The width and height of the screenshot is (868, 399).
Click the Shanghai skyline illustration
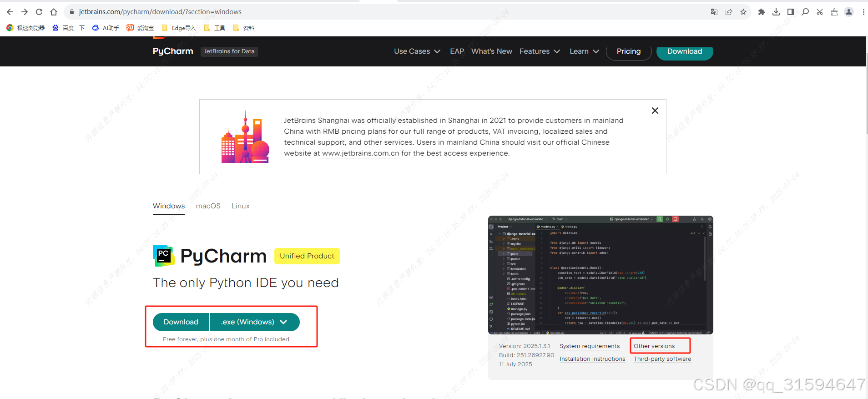tap(245, 137)
